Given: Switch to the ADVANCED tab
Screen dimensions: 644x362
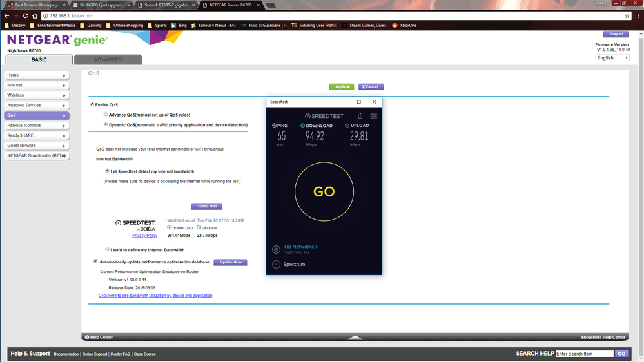Looking at the screenshot, I should pos(108,60).
